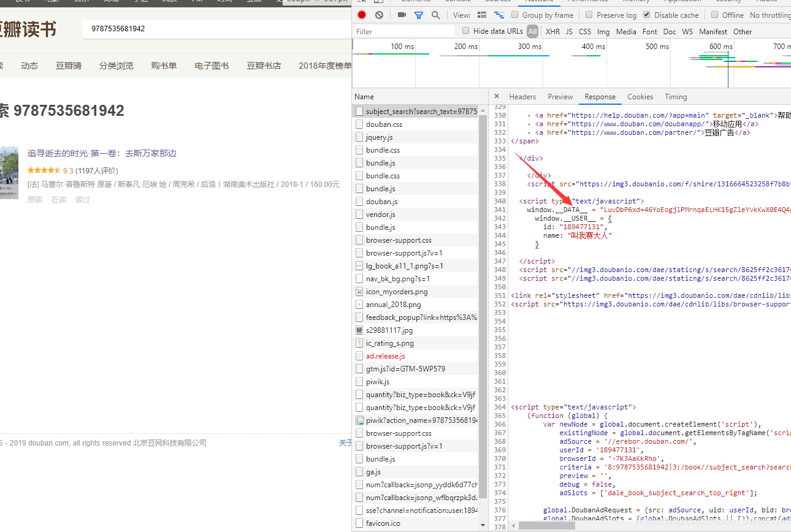
Task: Filter requests by XHR
Action: [x=552, y=31]
